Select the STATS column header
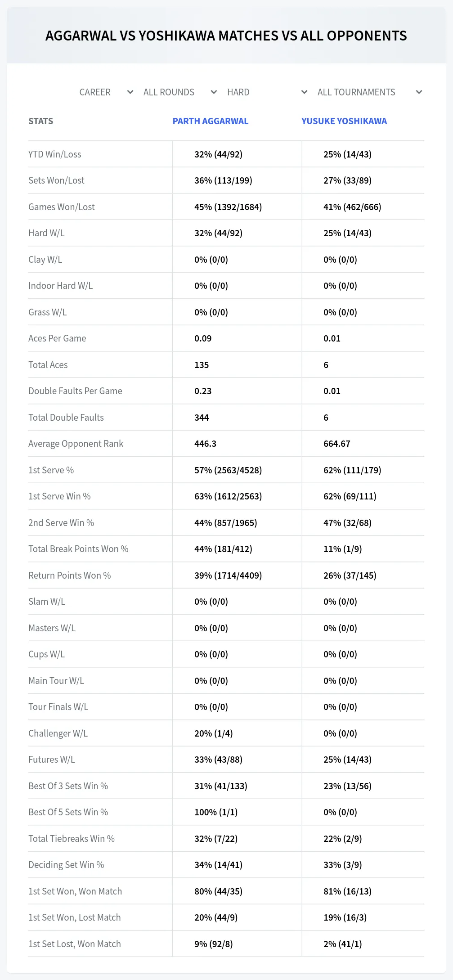 tap(41, 121)
